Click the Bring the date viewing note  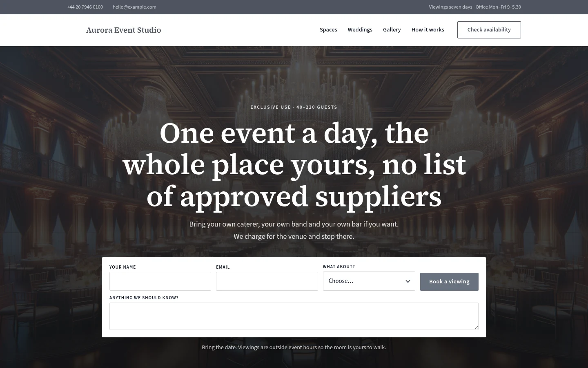pos(294,347)
